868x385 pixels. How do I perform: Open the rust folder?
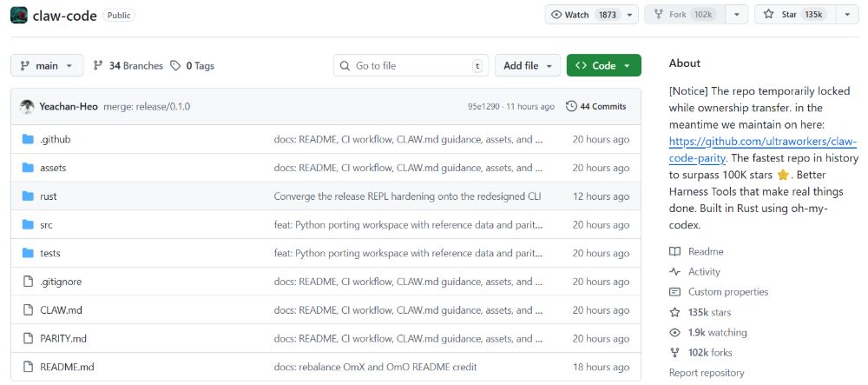coord(49,196)
